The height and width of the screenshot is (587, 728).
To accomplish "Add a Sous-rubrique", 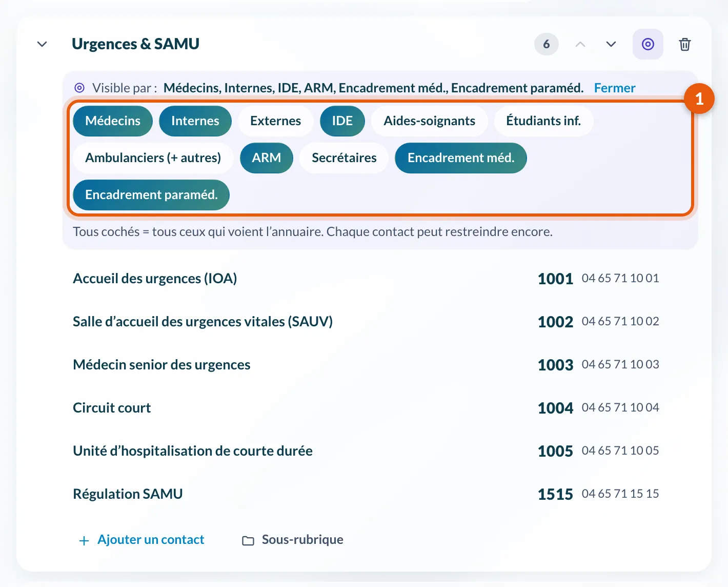I will point(302,540).
